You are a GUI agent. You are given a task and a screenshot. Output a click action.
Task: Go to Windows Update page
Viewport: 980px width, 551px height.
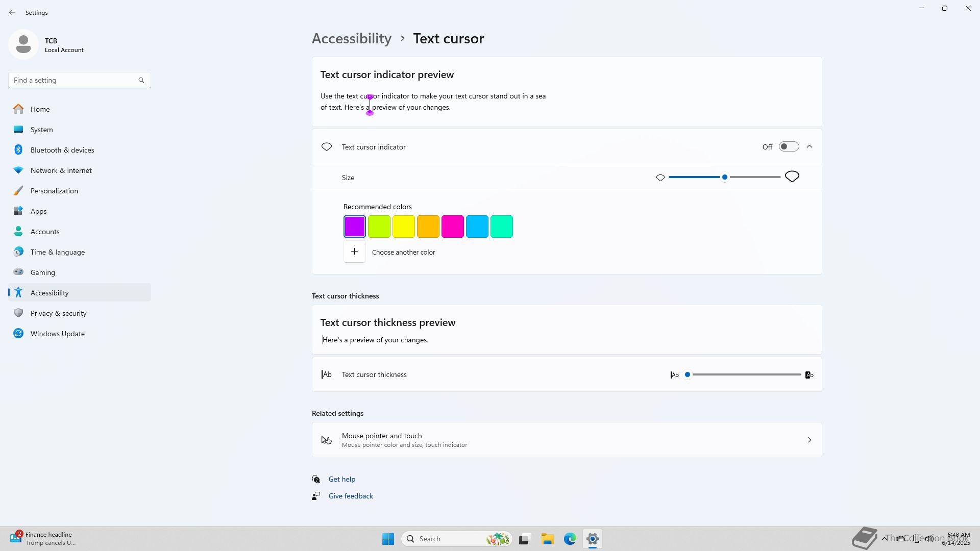[57, 334]
